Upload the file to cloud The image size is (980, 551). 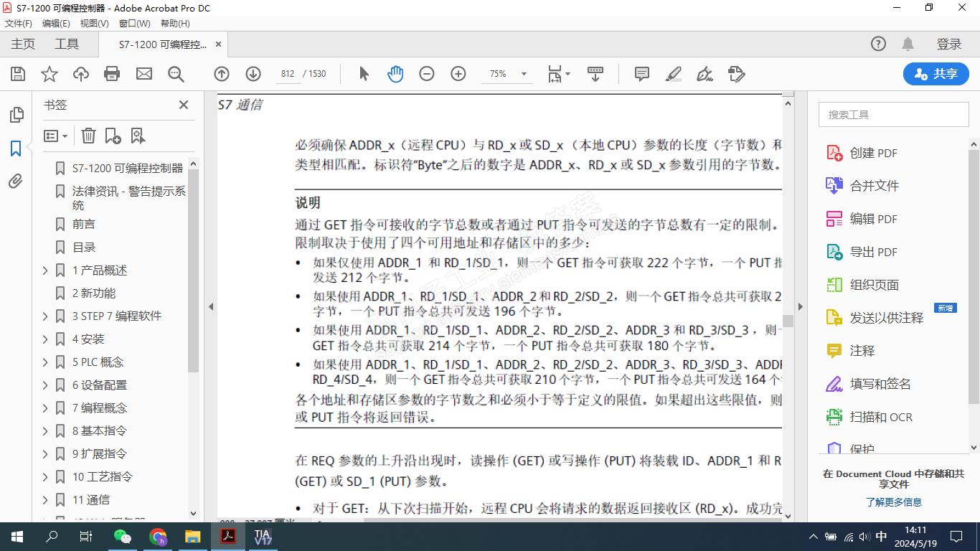point(81,74)
